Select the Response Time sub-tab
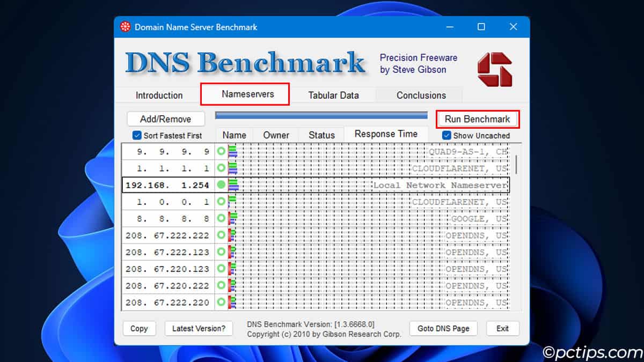644x362 pixels. click(386, 134)
